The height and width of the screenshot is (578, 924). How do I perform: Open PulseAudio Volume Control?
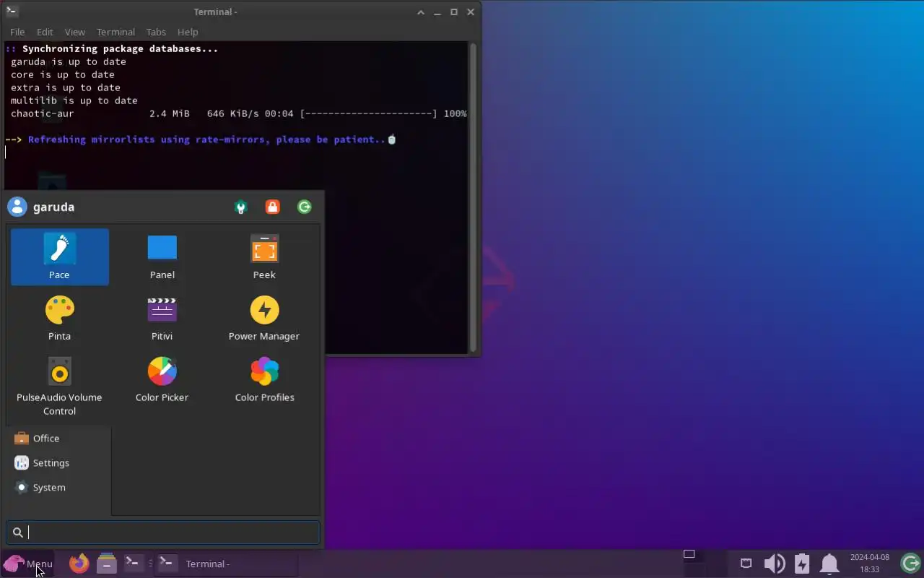[x=59, y=386]
